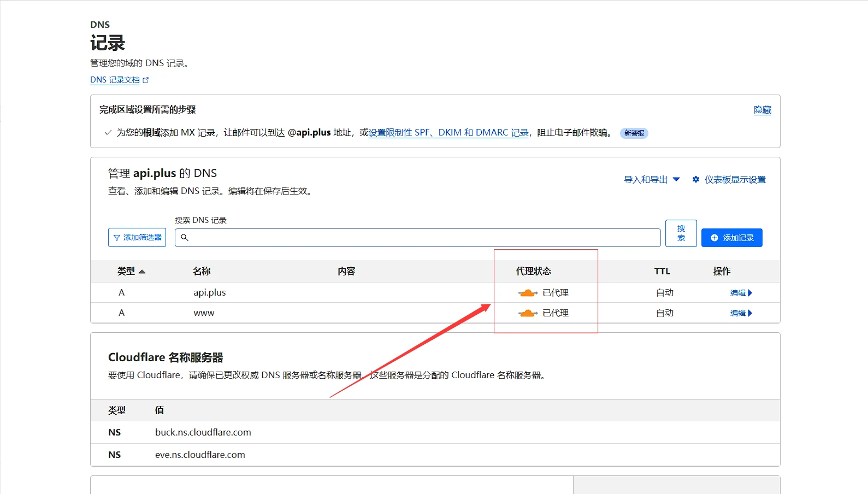Click the external link icon beside DNS 记录文档
The image size is (868, 494).
[145, 80]
